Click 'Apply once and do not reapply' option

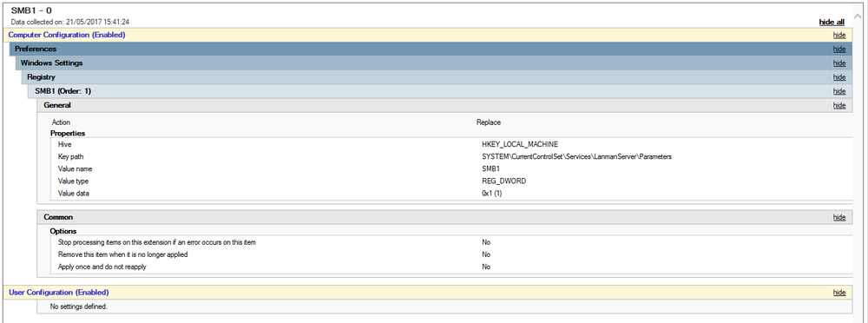(102, 267)
